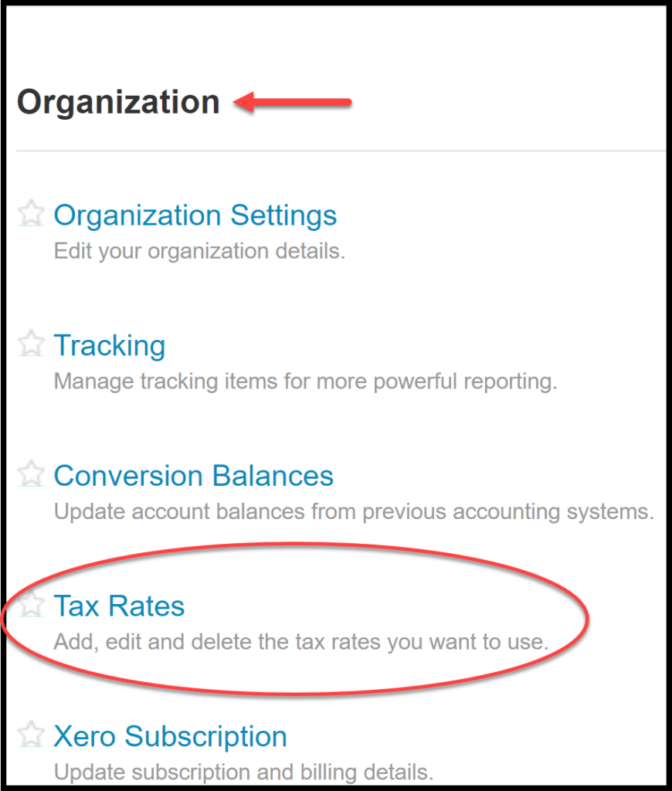This screenshot has height=791, width=672.
Task: Click "Add, edit and delete" tax description
Action: [x=300, y=642]
